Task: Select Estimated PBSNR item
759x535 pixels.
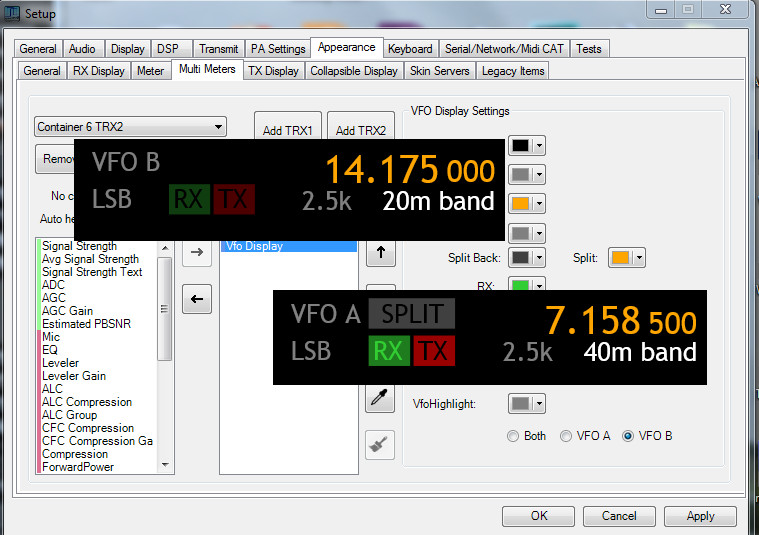Action: 86,324
